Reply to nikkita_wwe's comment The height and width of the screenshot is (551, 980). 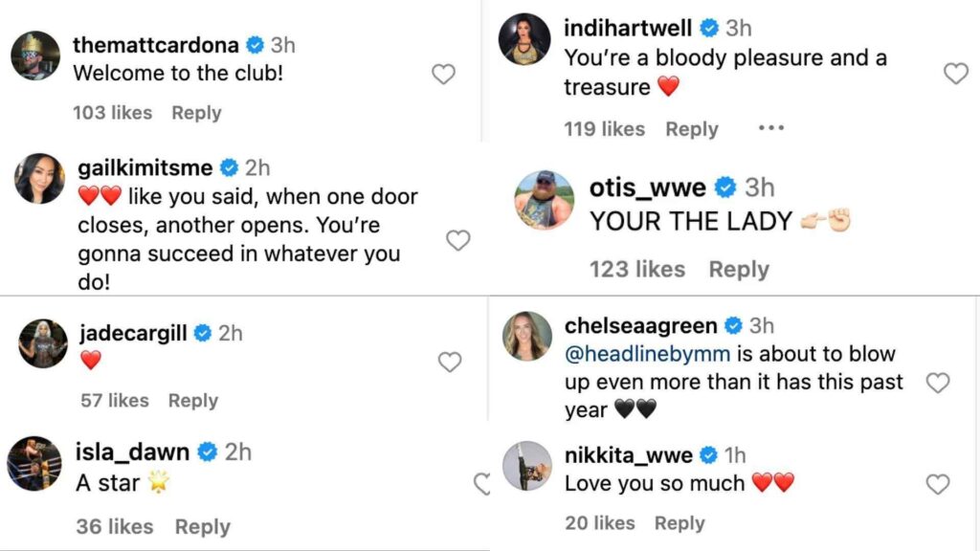pyautogui.click(x=679, y=523)
